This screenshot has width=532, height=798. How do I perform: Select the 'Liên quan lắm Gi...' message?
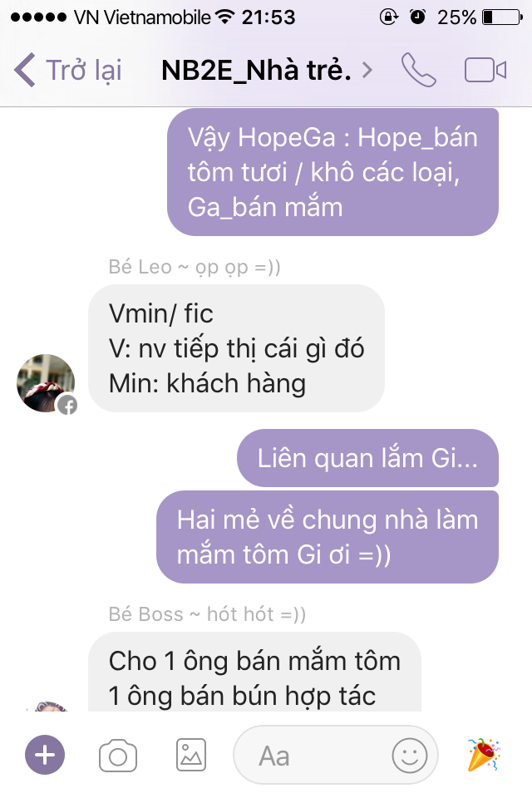pyautogui.click(x=367, y=458)
